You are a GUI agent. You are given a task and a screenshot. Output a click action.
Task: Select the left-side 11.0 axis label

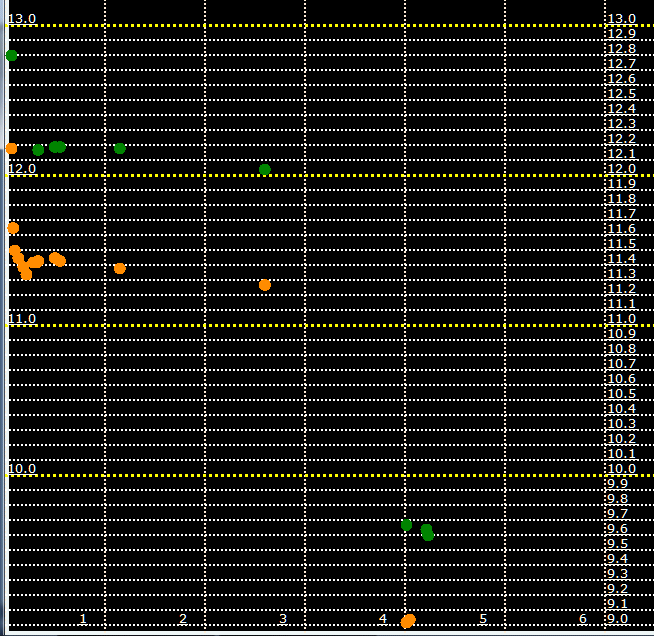[x=22, y=319]
